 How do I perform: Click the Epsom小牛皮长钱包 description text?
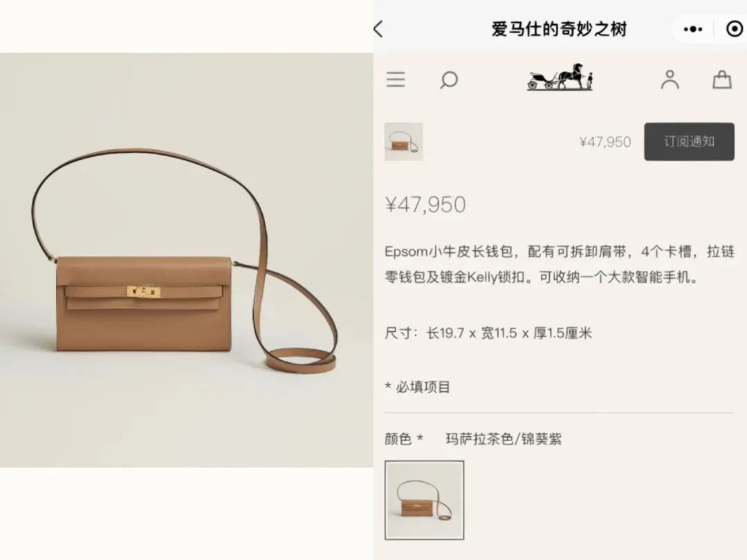point(560,264)
